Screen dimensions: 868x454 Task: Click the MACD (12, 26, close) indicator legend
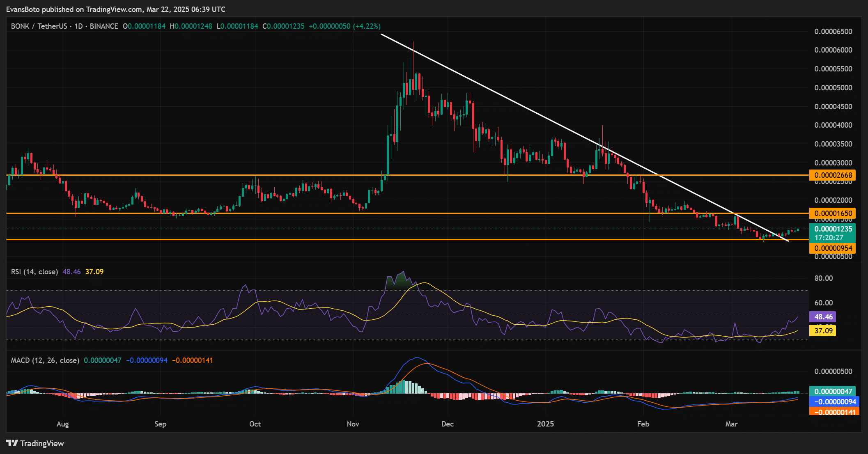45,360
